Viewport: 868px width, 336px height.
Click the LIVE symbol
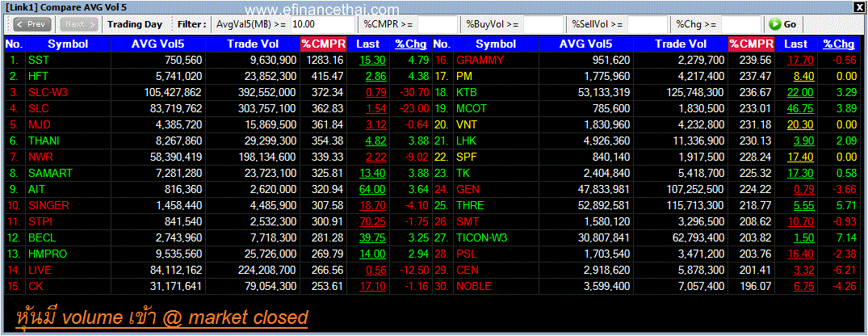coord(40,270)
